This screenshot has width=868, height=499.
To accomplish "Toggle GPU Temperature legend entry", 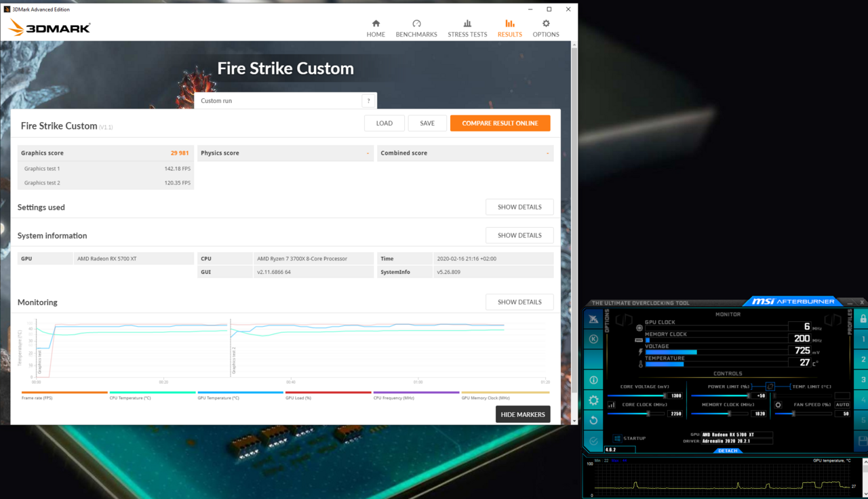I will (240, 395).
